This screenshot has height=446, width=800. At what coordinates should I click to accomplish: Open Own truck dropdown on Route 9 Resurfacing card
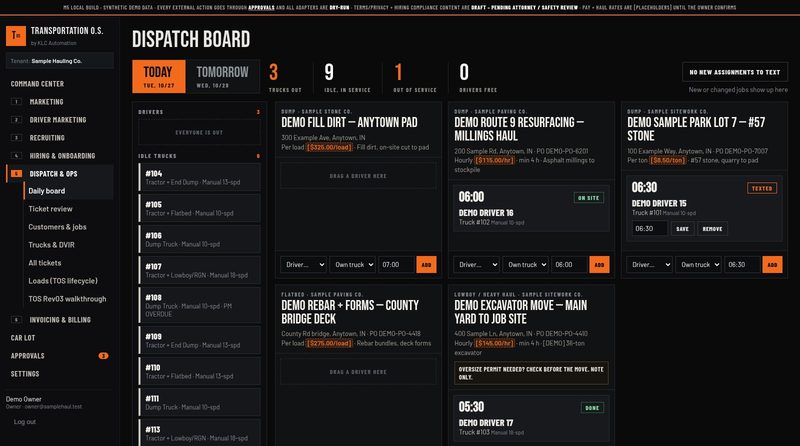coord(526,264)
